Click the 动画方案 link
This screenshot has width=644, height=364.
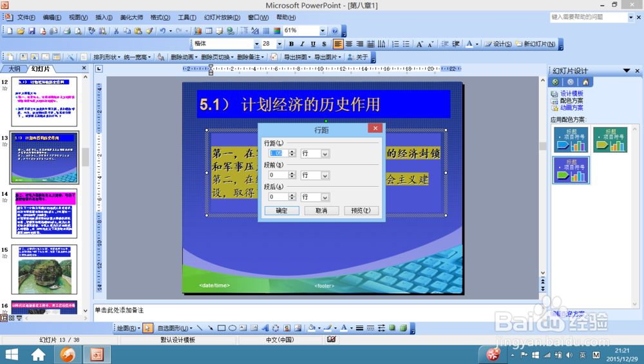572,108
